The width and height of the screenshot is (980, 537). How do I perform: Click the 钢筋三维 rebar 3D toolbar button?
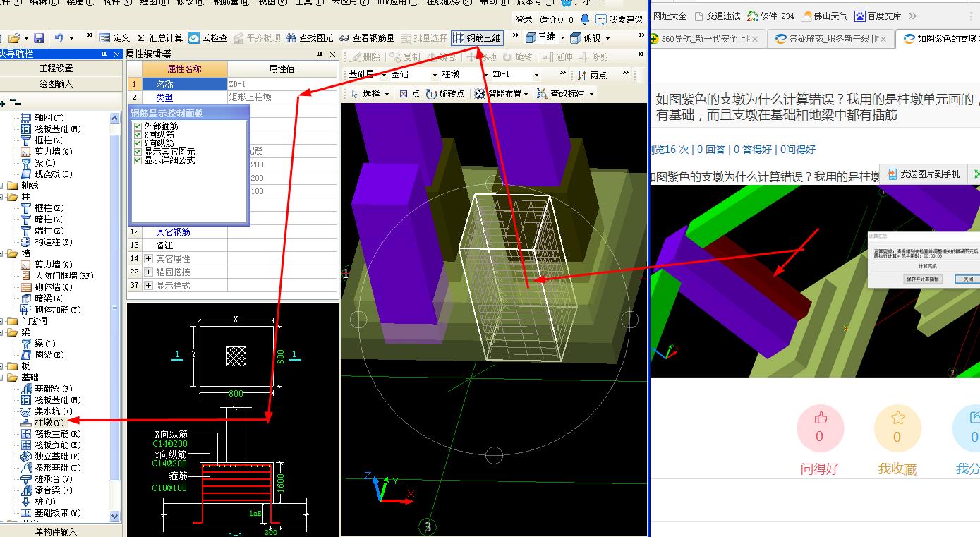click(477, 38)
